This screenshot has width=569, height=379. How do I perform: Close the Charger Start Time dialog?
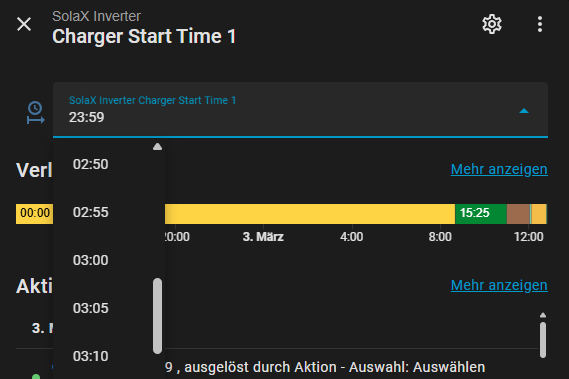click(24, 24)
